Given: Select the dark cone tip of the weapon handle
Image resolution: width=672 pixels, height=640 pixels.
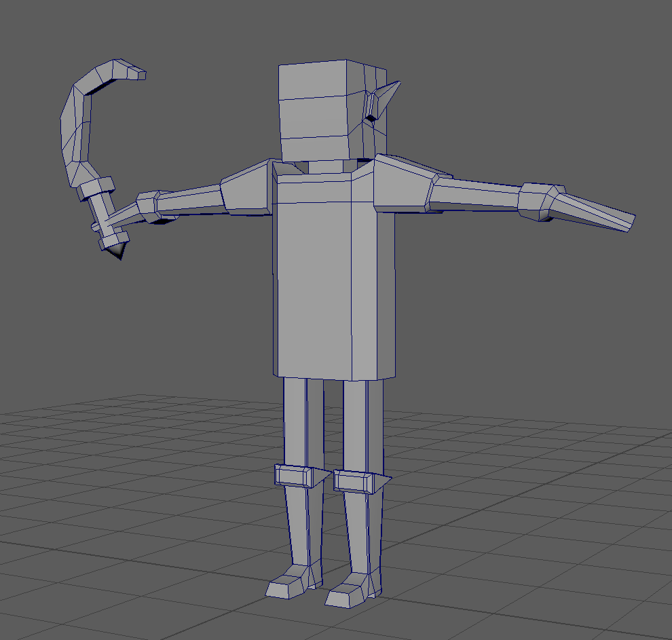Looking at the screenshot, I should tap(117, 250).
